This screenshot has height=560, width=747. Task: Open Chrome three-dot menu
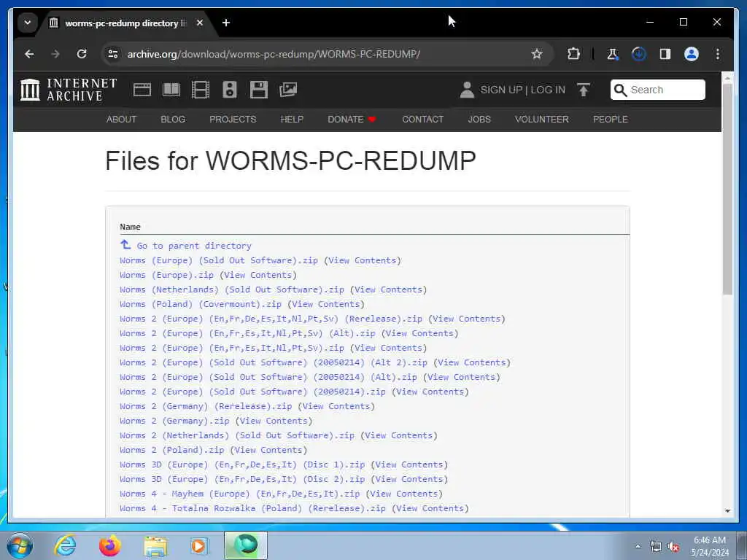point(718,54)
